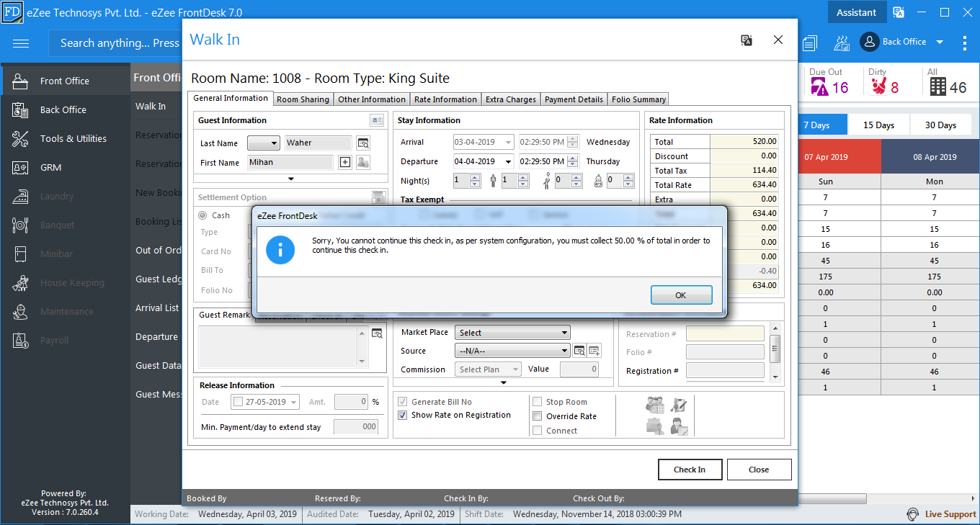980x525 pixels.
Task: Click the GRM sidebar icon
Action: (20, 167)
